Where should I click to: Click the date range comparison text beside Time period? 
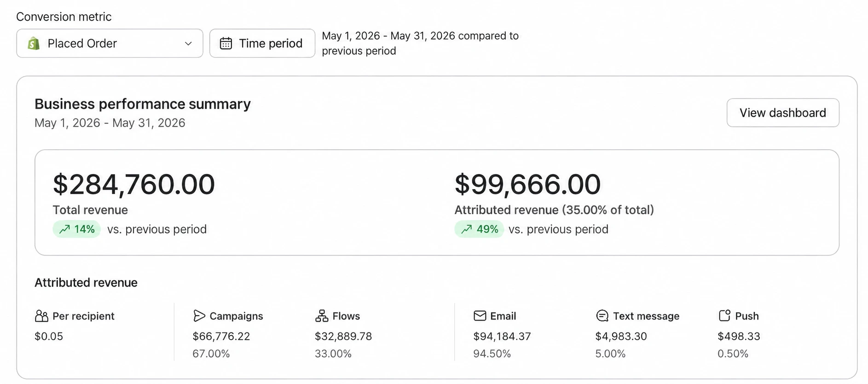point(420,43)
